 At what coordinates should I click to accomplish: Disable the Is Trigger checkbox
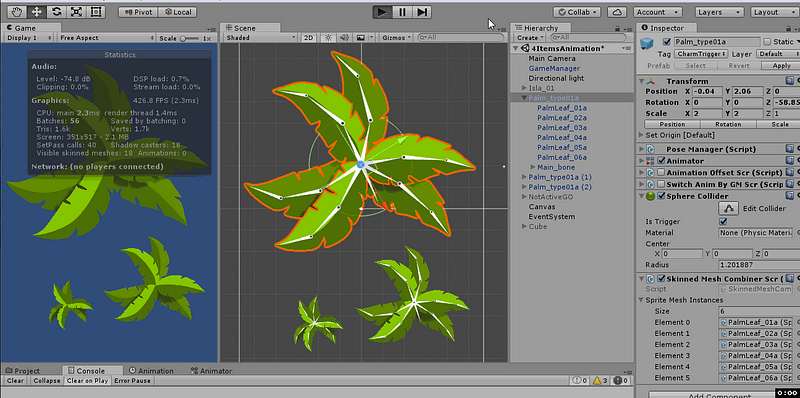(x=723, y=222)
